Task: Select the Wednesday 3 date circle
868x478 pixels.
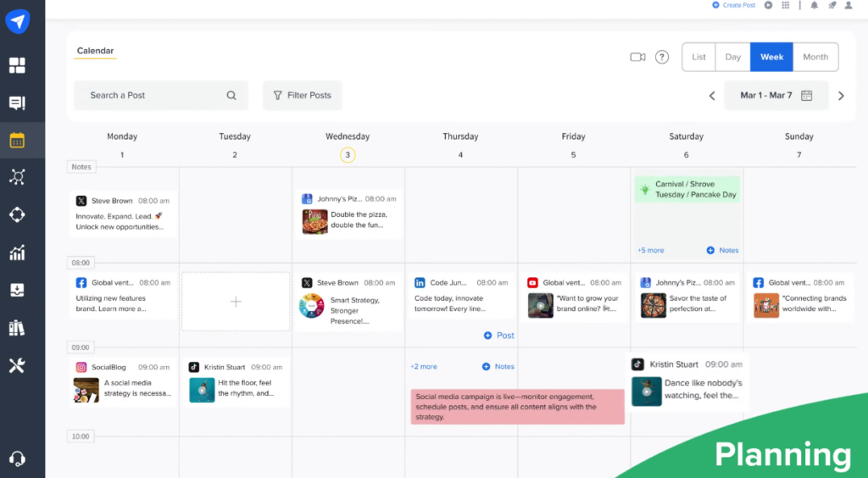Action: (x=348, y=155)
